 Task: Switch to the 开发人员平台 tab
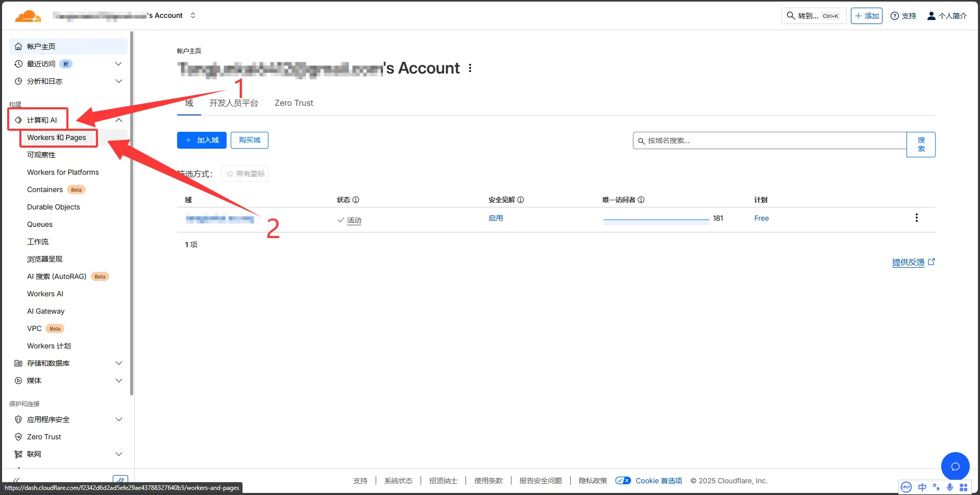click(234, 103)
